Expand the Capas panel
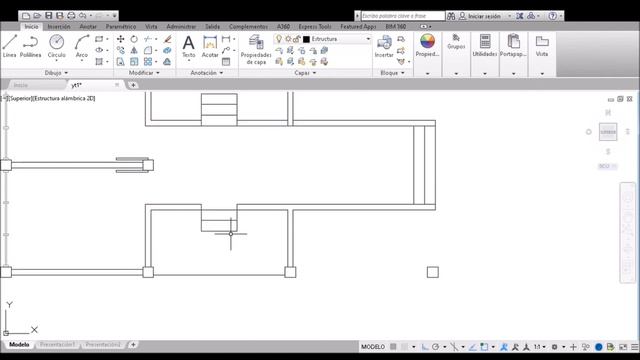This screenshot has width=640, height=360. [305, 73]
